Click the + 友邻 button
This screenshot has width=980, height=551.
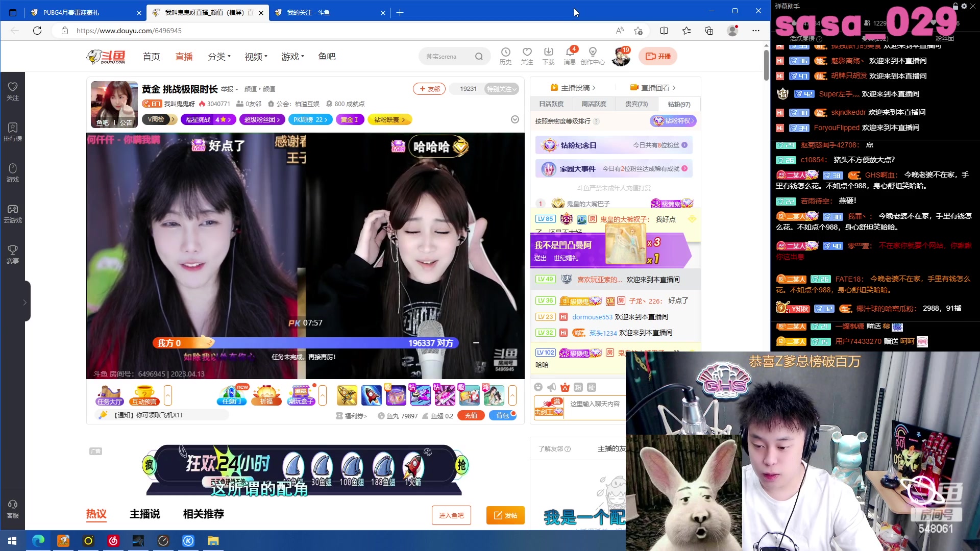[429, 89]
